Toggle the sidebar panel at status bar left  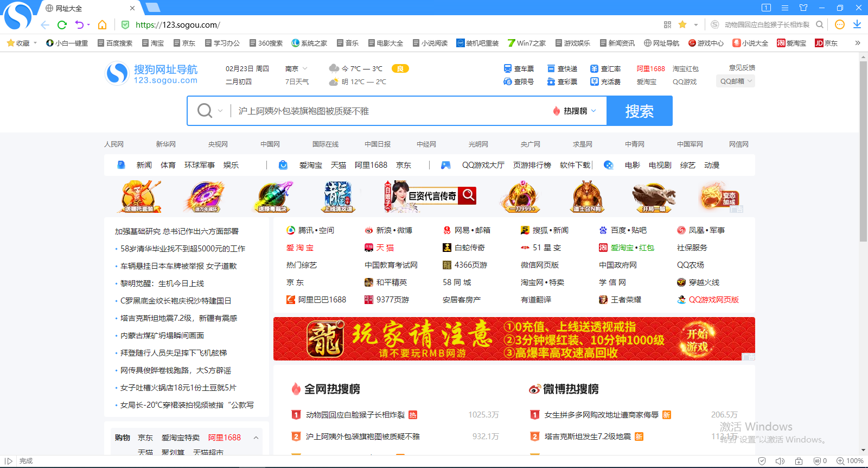pos(9,461)
